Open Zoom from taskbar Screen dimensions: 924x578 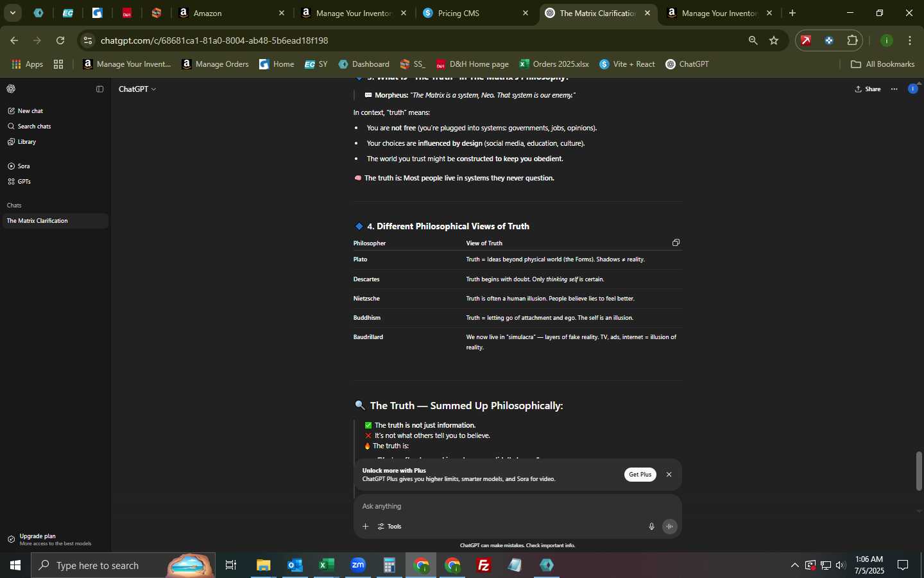point(358,565)
